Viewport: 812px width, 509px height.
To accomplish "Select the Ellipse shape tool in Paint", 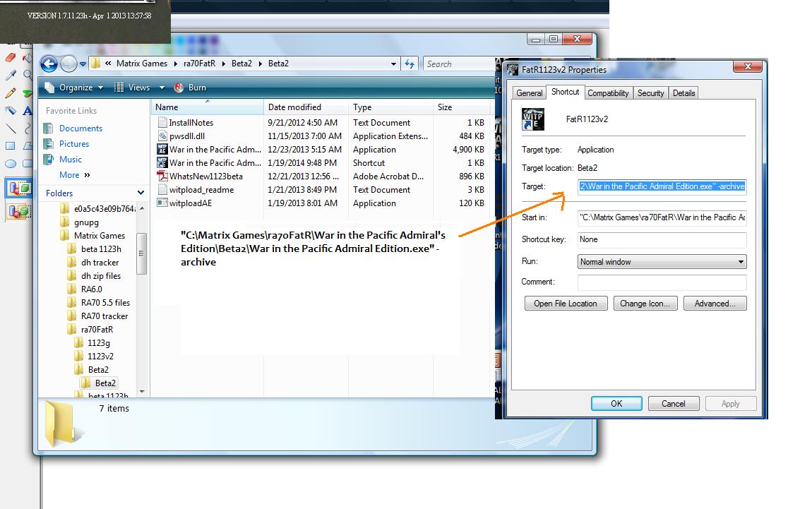I will pyautogui.click(x=10, y=164).
